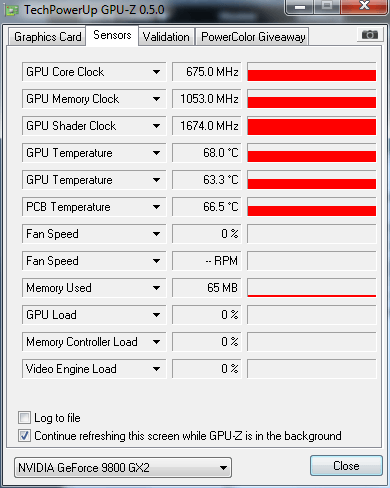Screen dimensions: 390x488
Task: Disable Continue refreshing in background checkbox
Action: 24,435
